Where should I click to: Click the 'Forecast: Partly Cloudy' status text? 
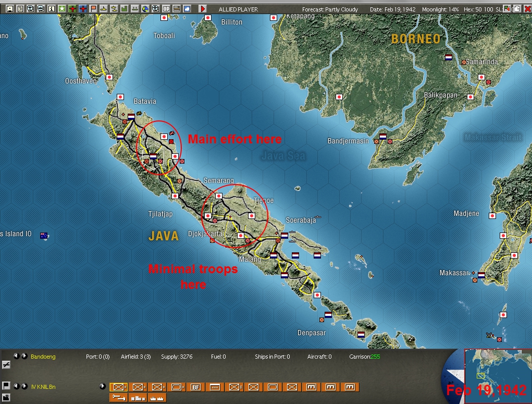tap(330, 9)
